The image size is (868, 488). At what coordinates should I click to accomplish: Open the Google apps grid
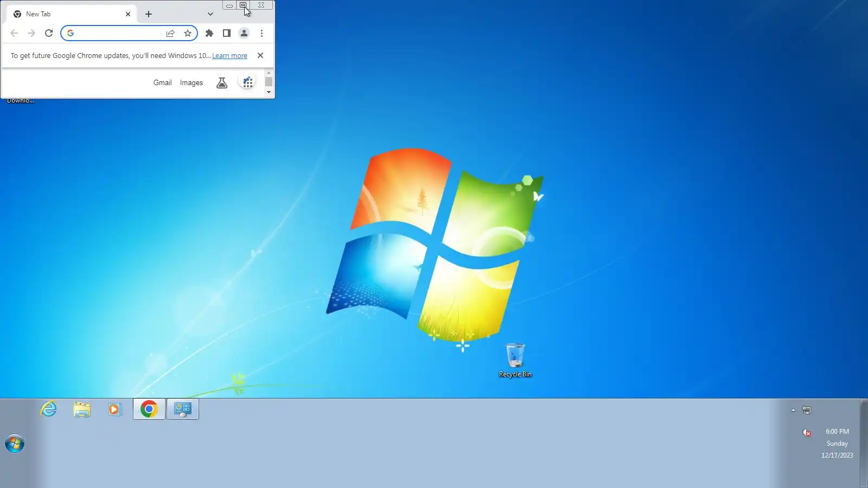[247, 82]
